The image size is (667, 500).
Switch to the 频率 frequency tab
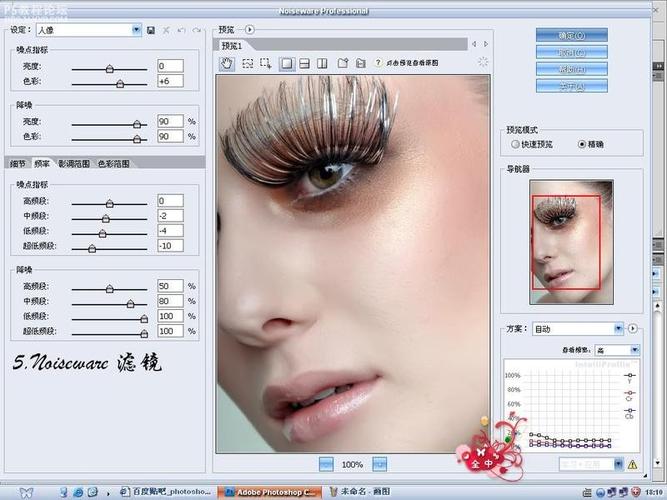pyautogui.click(x=42, y=164)
